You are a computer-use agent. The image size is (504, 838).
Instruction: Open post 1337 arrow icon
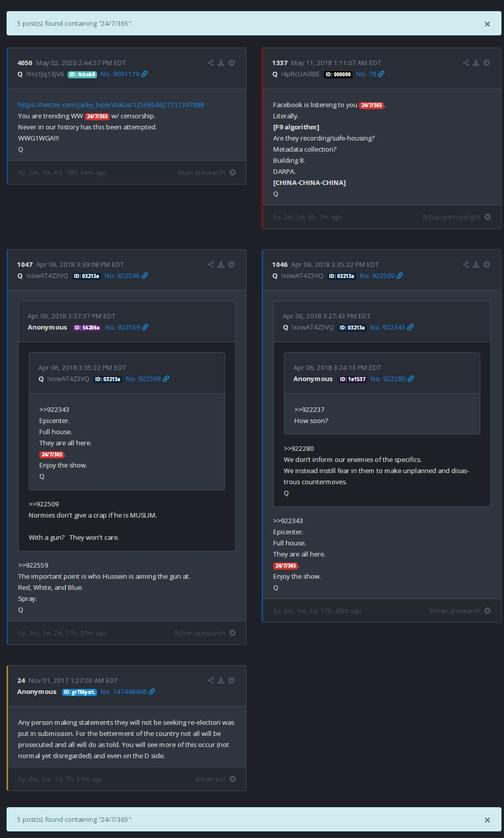tap(486, 63)
